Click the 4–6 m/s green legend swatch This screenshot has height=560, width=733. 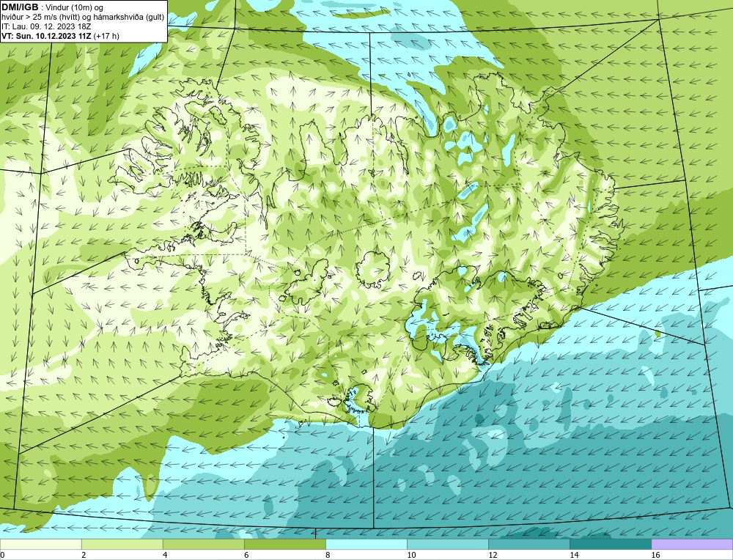coord(203,544)
